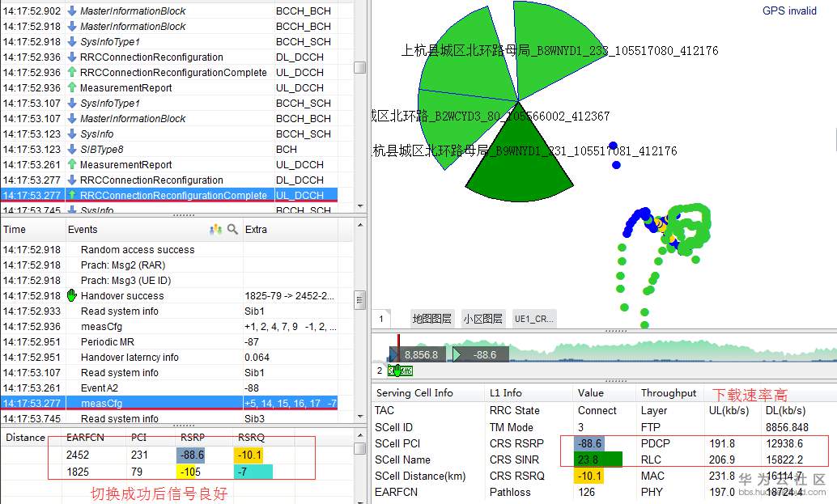Click the Pathloss value 126
Image resolution: width=837 pixels, height=504 pixels.
tap(587, 492)
